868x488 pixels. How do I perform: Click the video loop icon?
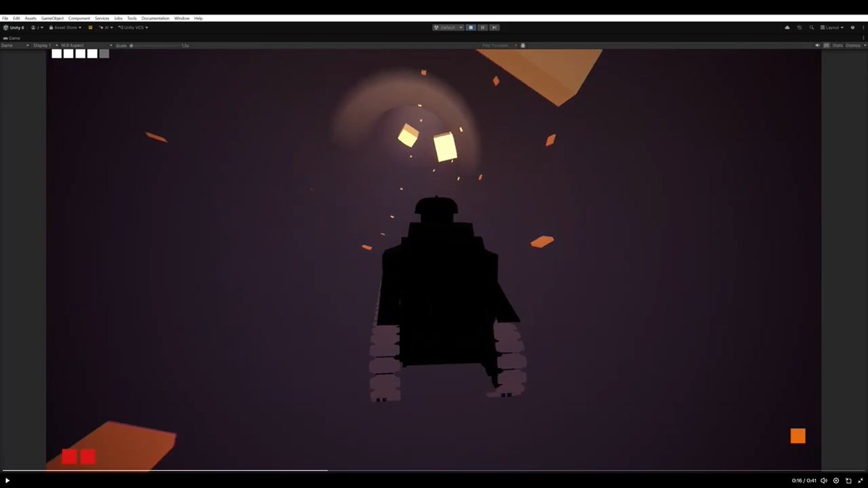[848, 480]
